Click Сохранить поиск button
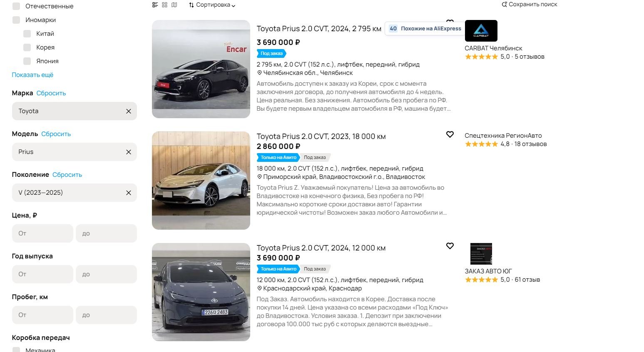This screenshot has height=352, width=644. coord(529,4)
